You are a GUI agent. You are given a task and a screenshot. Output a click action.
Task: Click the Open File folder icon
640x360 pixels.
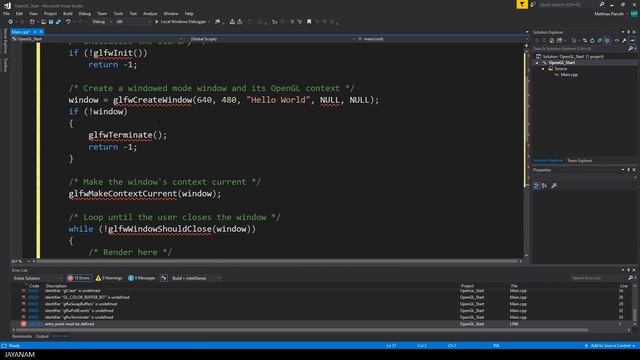click(x=43, y=22)
